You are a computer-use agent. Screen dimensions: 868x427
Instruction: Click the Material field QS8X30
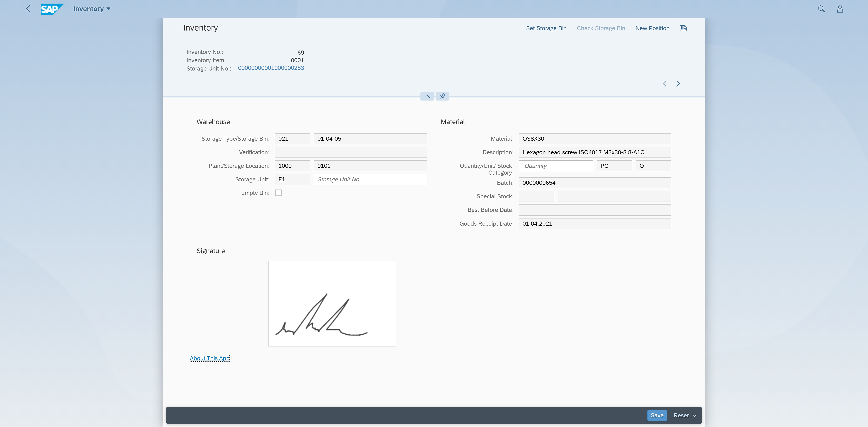(595, 139)
